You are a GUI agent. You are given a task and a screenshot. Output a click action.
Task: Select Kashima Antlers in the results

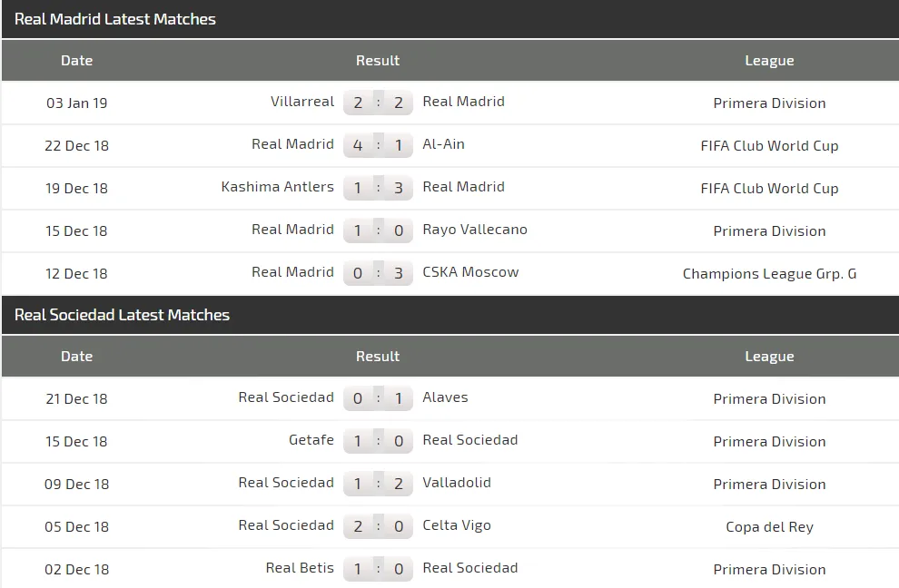(x=277, y=187)
